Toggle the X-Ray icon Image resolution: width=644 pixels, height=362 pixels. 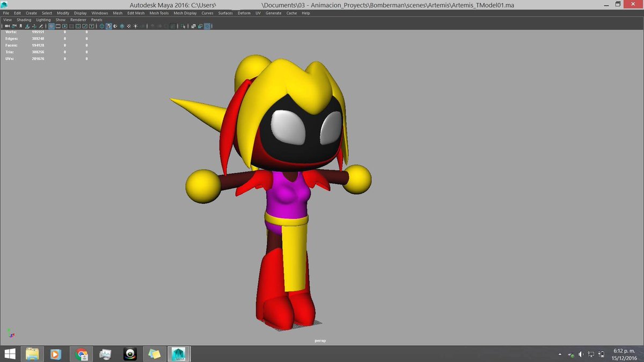click(x=194, y=26)
